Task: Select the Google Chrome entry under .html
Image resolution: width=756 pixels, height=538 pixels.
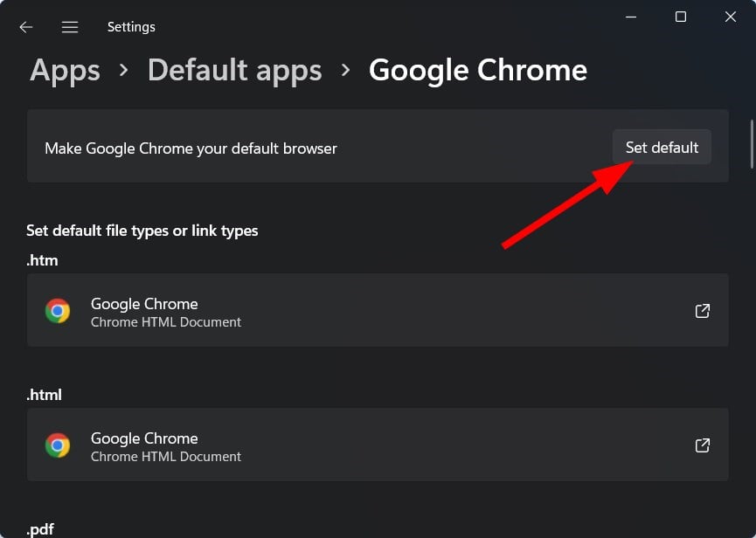Action: click(x=378, y=445)
